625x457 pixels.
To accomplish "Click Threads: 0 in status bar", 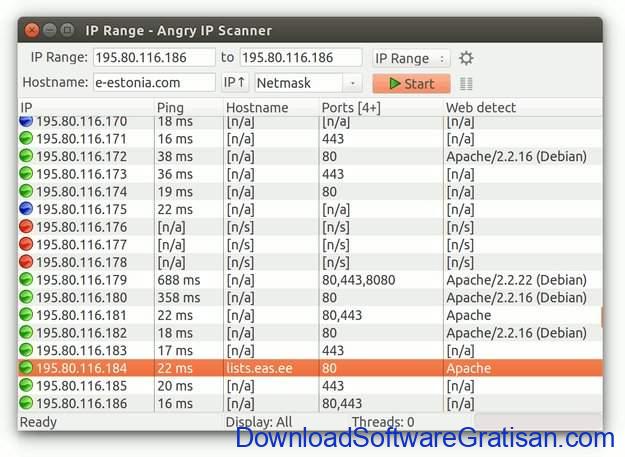I will pos(383,422).
